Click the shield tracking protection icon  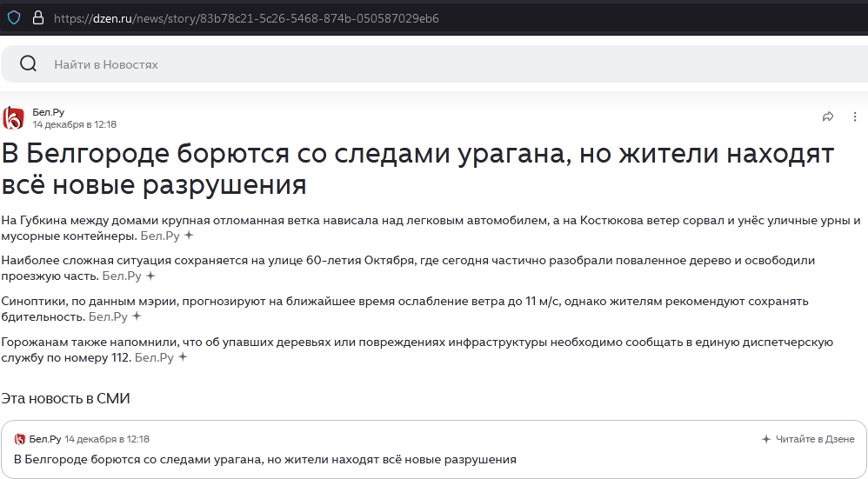[x=14, y=17]
